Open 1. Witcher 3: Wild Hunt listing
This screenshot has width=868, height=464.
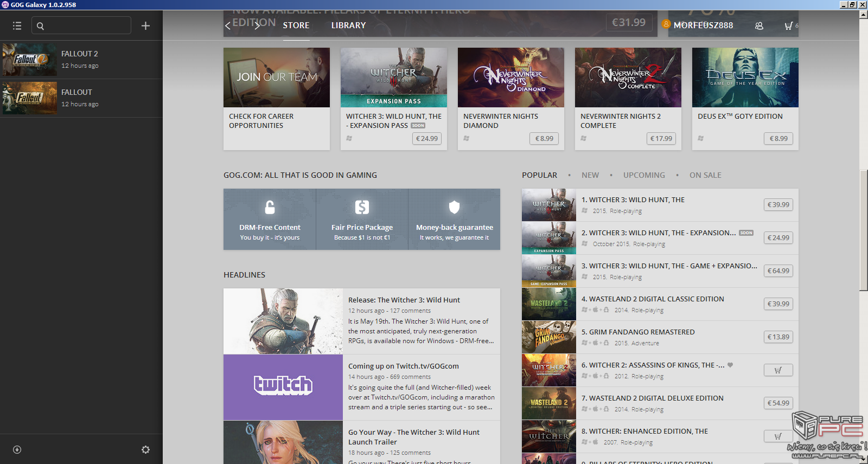[660, 205]
